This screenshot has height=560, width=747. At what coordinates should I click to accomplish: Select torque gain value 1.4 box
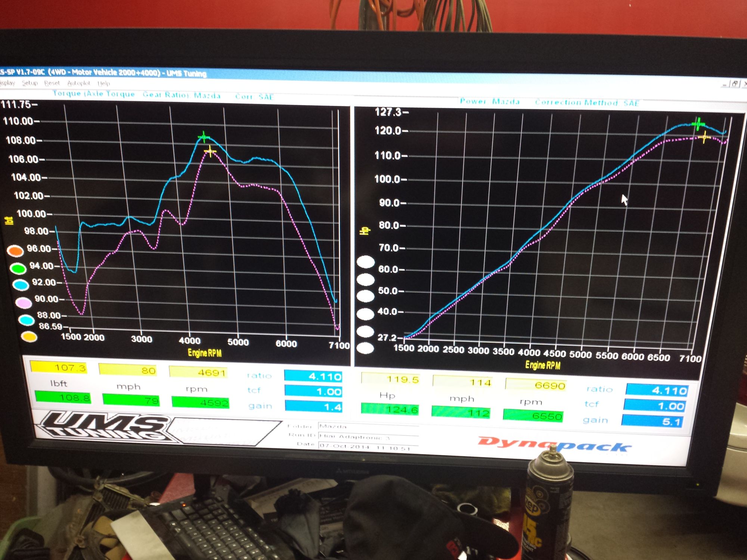(x=313, y=407)
